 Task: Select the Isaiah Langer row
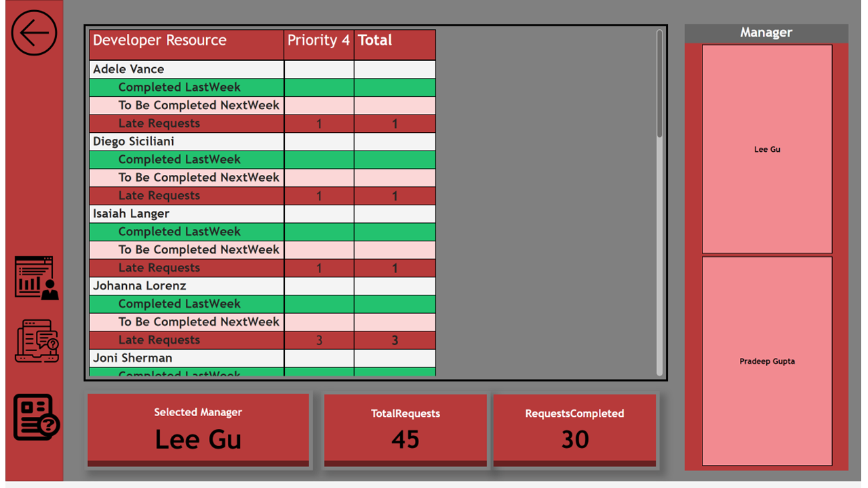click(x=131, y=213)
